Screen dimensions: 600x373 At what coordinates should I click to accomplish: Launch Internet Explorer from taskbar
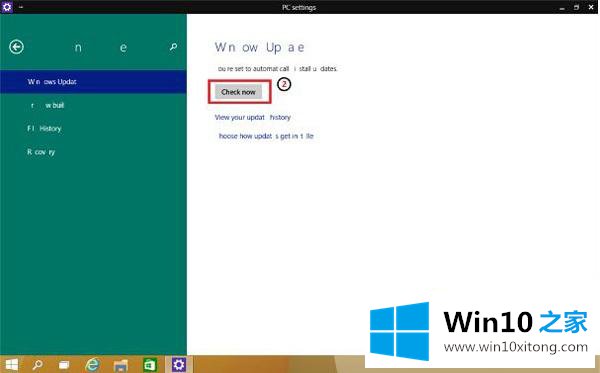(92, 365)
